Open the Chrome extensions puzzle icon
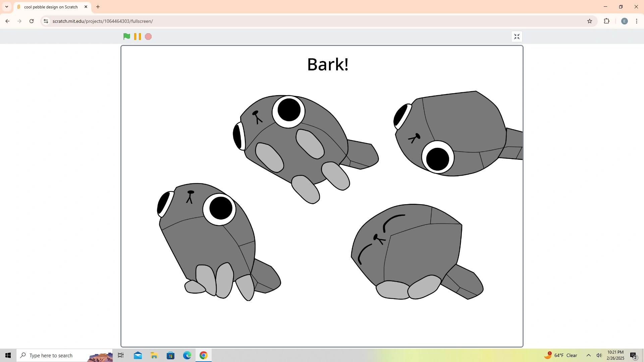Screen dimensions: 644x362 (607, 21)
